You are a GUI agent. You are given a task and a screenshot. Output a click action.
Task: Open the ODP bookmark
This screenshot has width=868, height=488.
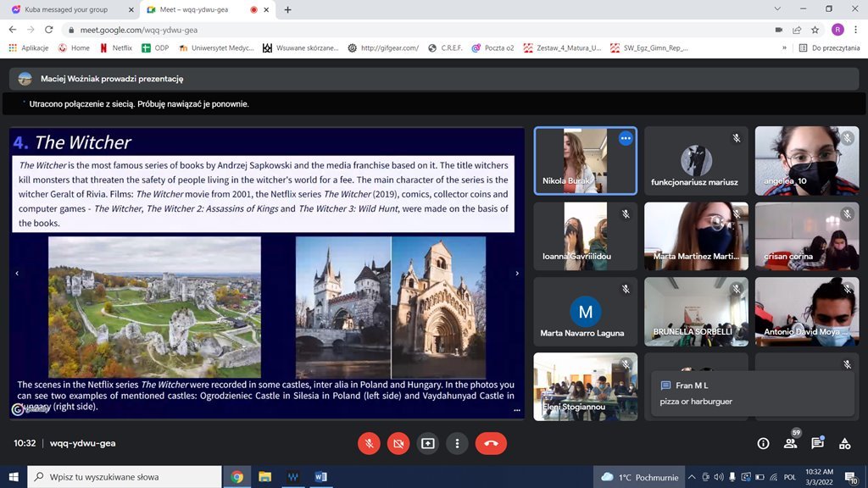pos(156,48)
